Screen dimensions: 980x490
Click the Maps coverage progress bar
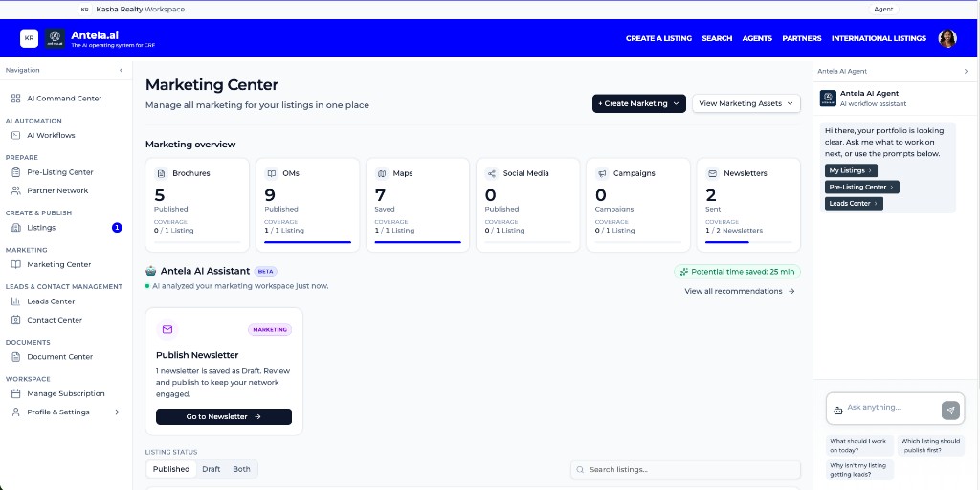coord(417,242)
